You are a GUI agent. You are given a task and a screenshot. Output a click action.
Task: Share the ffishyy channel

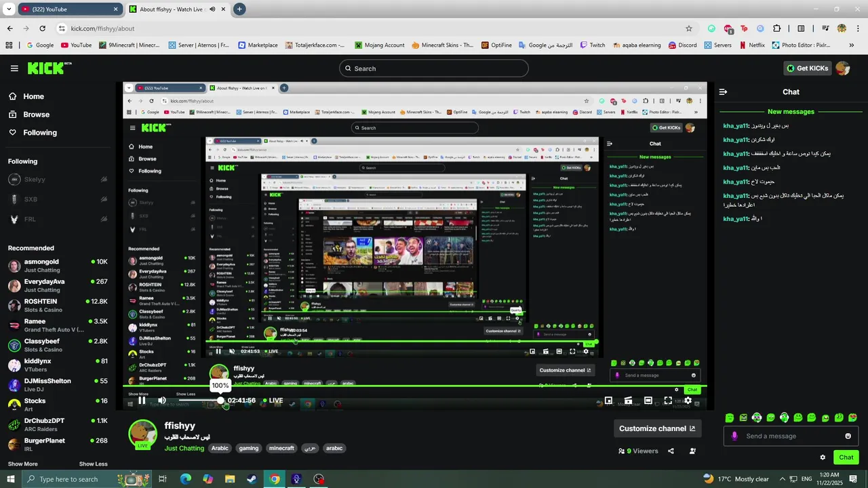671,451
